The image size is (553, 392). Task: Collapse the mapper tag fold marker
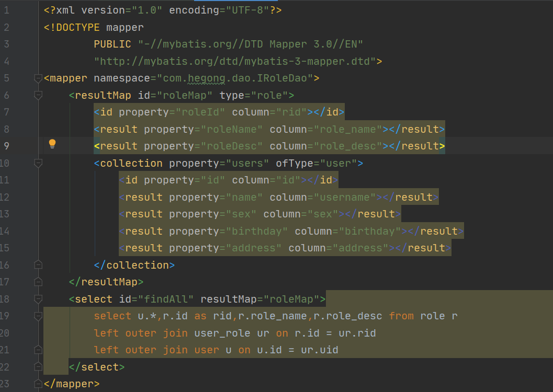coord(38,78)
